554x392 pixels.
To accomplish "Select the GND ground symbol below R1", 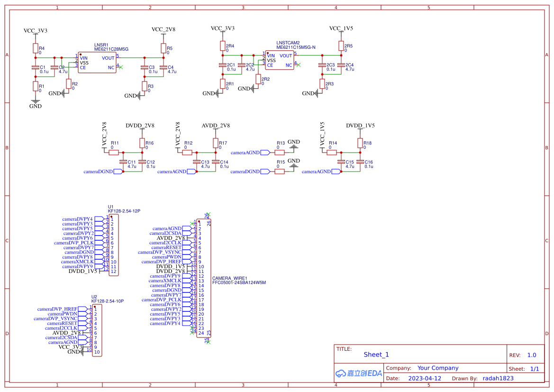I will click(x=36, y=101).
